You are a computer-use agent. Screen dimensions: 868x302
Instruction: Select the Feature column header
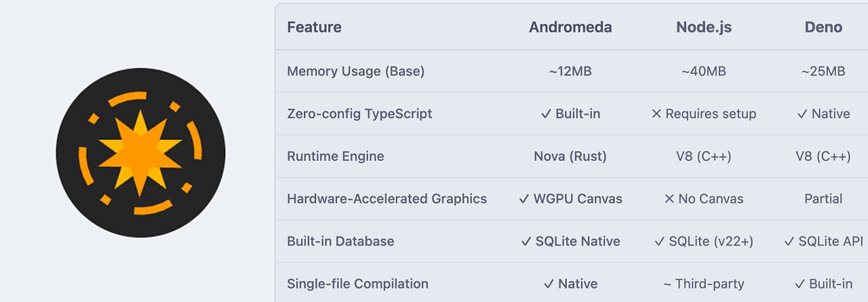tap(314, 27)
